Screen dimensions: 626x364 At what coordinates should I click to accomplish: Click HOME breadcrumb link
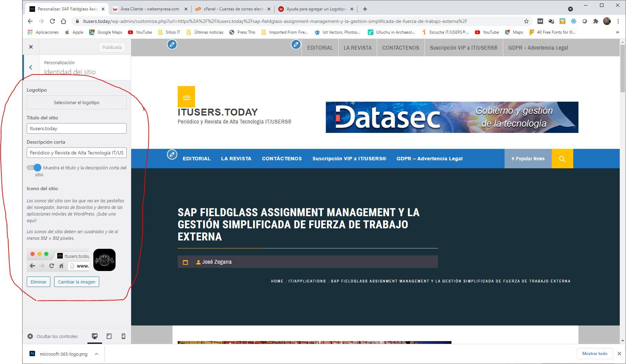(x=277, y=281)
